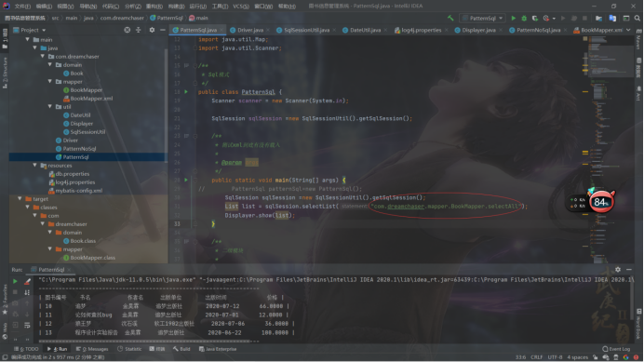The height and width of the screenshot is (362, 644).
Task: Show hidden editor tabs dropdown chevron
Action: (628, 30)
